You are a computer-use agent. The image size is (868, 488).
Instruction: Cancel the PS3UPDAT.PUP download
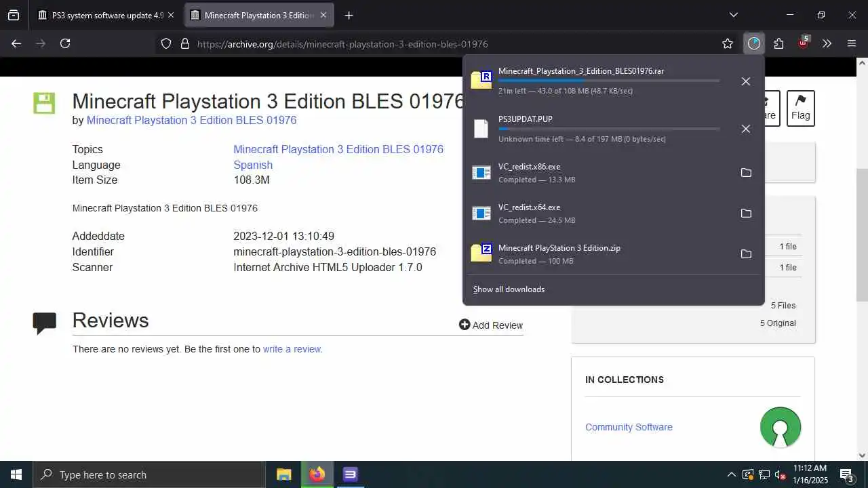point(745,129)
